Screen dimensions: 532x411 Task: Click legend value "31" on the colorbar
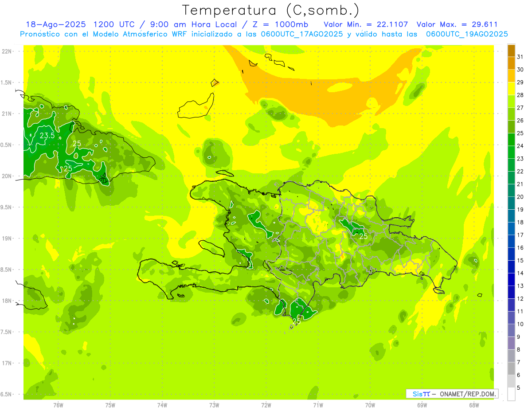tap(520, 56)
